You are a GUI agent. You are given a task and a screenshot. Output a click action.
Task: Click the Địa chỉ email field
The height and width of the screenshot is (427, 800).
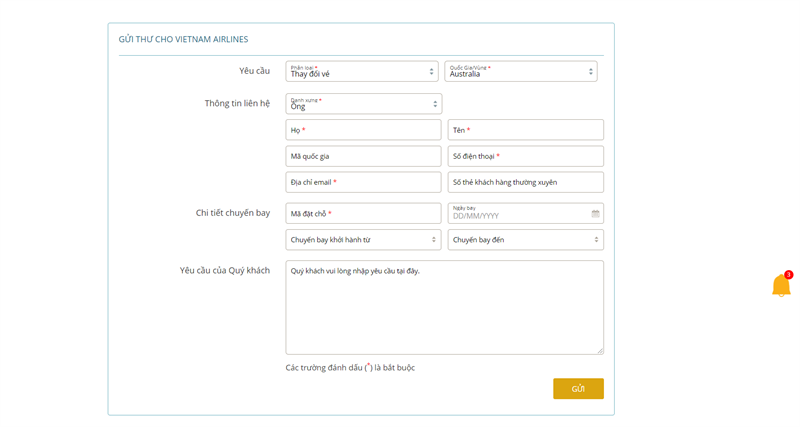click(x=363, y=182)
